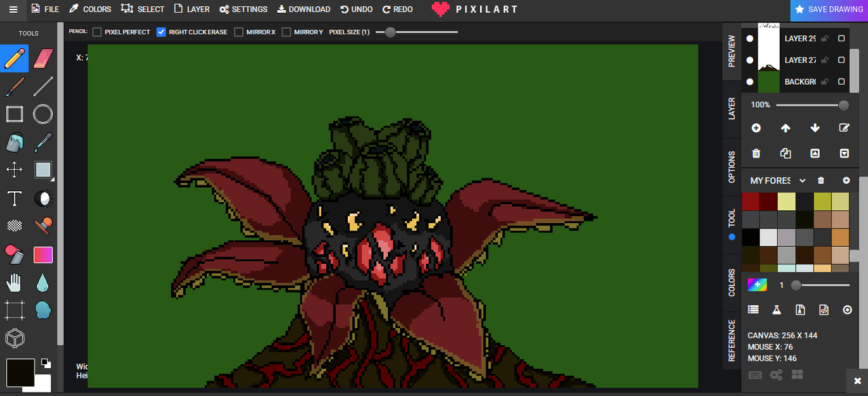Pick the Eyedropper color picker tool
Image resolution: width=868 pixels, height=396 pixels.
tap(43, 142)
